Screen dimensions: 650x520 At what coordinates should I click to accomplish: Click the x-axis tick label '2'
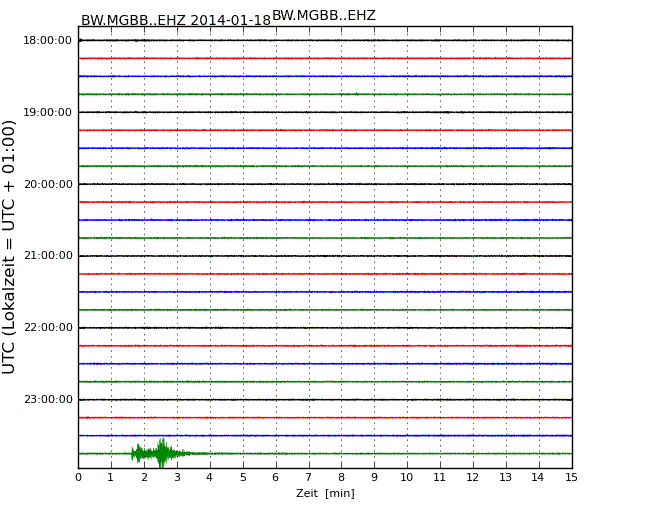point(144,477)
